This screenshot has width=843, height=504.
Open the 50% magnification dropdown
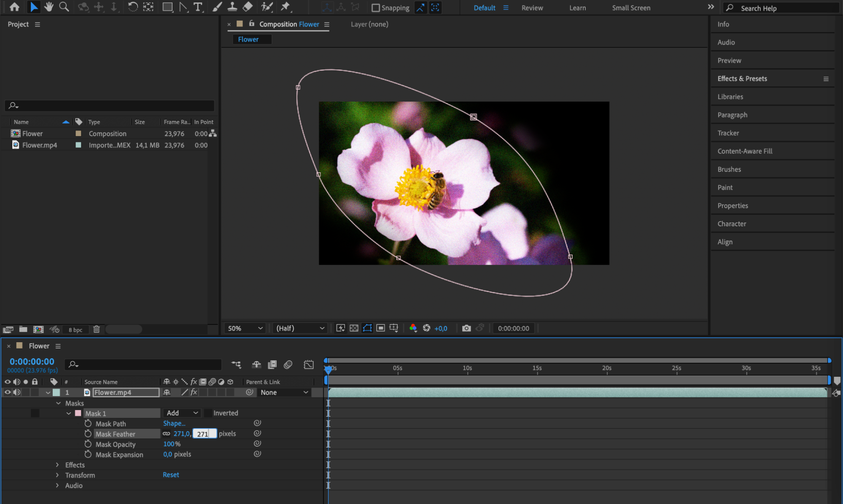pos(245,328)
